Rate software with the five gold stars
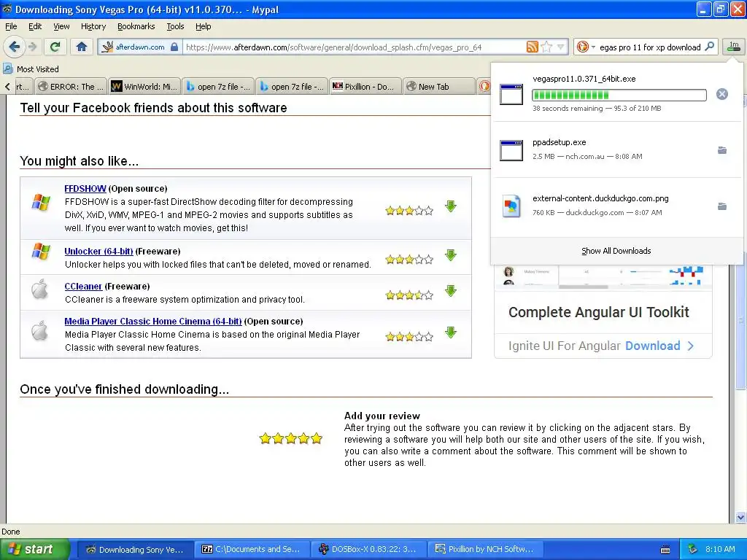This screenshot has width=747, height=560. 290,438
